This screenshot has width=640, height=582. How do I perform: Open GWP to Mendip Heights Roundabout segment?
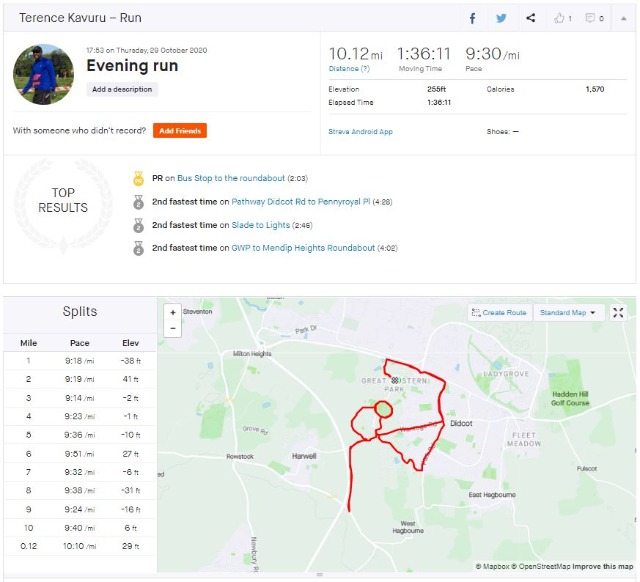point(303,248)
